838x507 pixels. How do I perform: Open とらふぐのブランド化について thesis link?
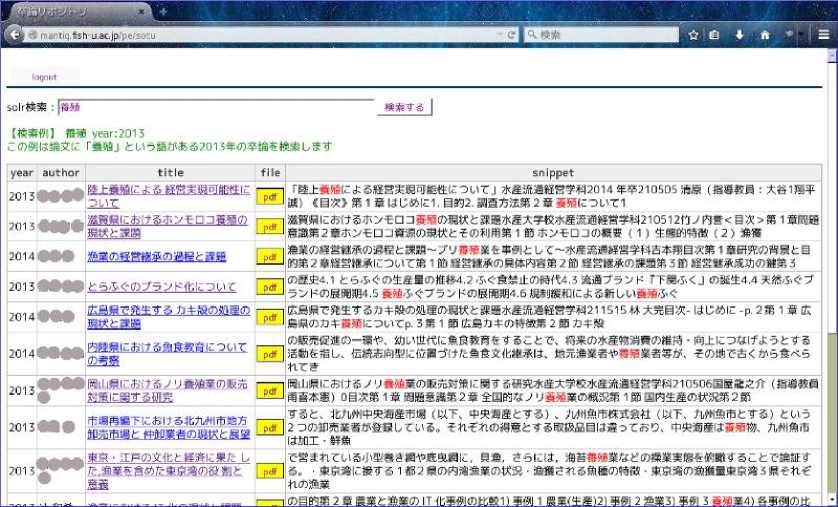[x=147, y=287]
